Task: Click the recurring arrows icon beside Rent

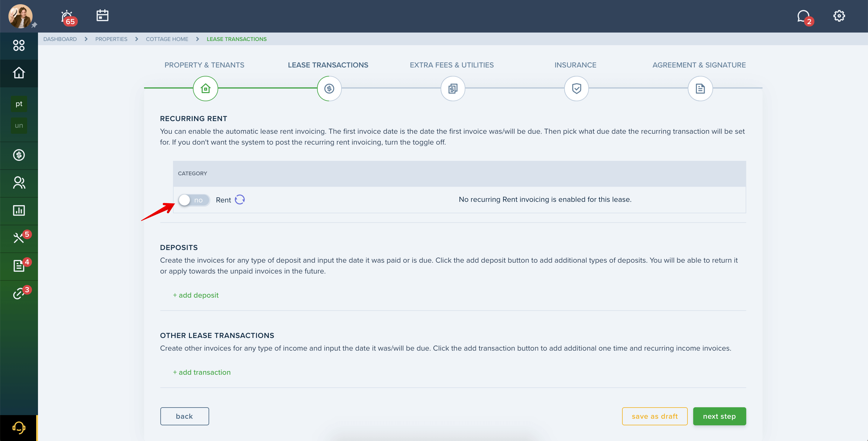Action: pos(240,200)
